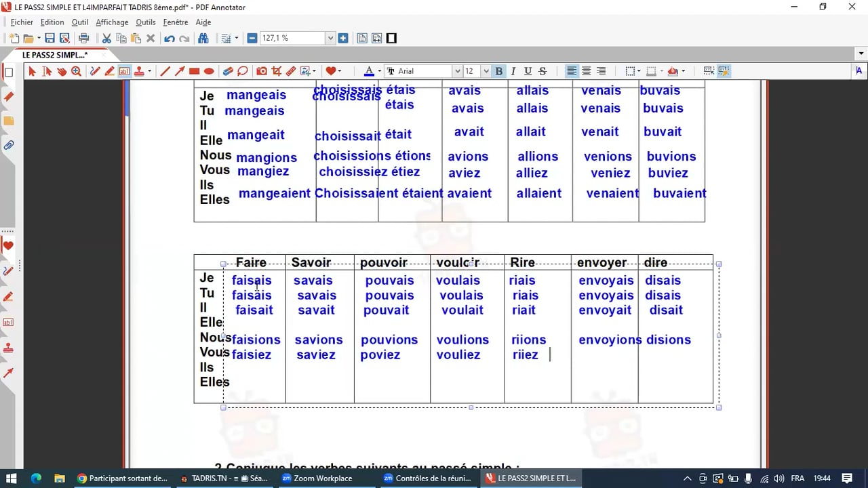Choose the Pan hand tool
Viewport: 868px width, 488px height.
tap(62, 71)
